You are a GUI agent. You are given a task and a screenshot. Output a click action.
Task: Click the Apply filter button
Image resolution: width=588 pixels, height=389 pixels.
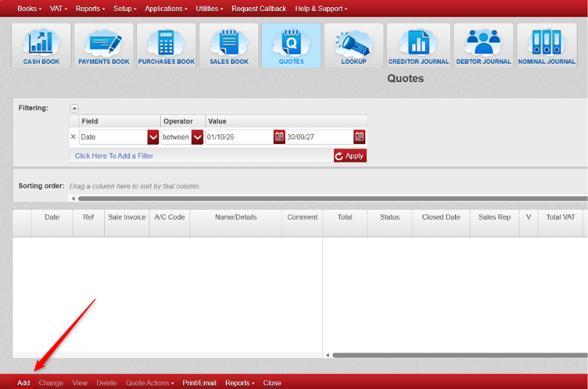(350, 155)
